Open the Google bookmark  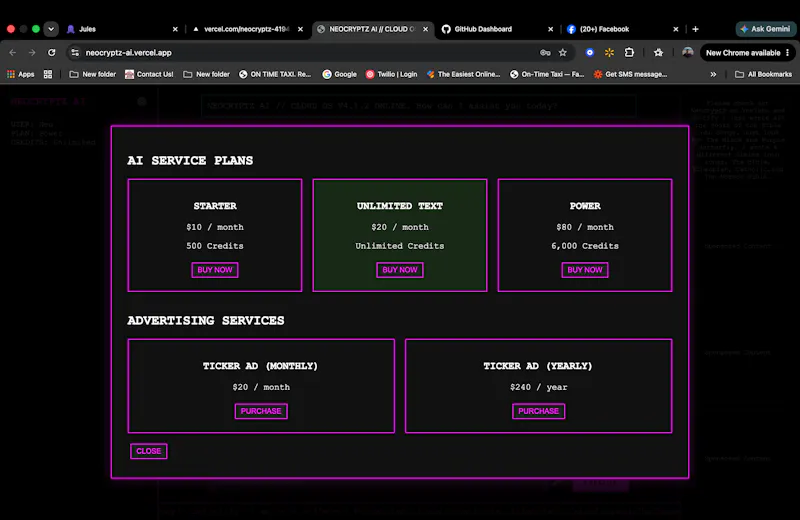(339, 74)
